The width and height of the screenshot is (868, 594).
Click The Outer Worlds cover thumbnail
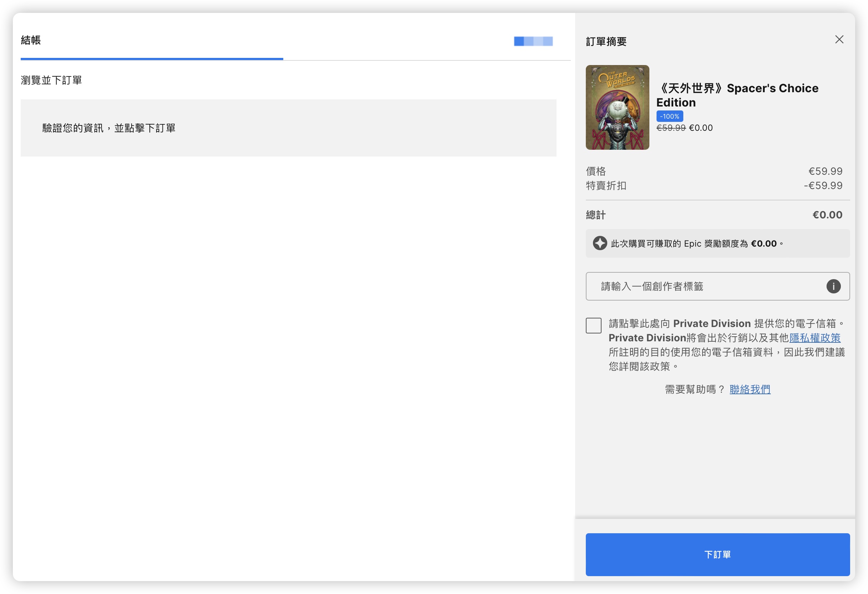(617, 108)
